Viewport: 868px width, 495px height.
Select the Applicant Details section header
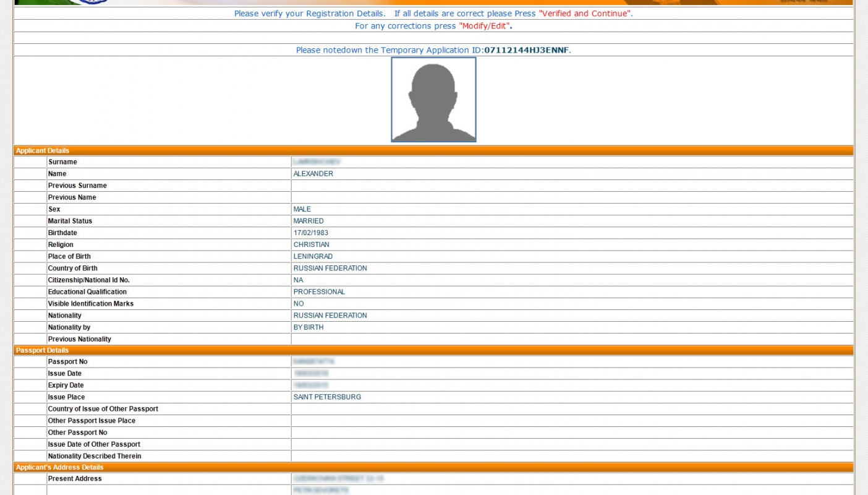pyautogui.click(x=43, y=150)
